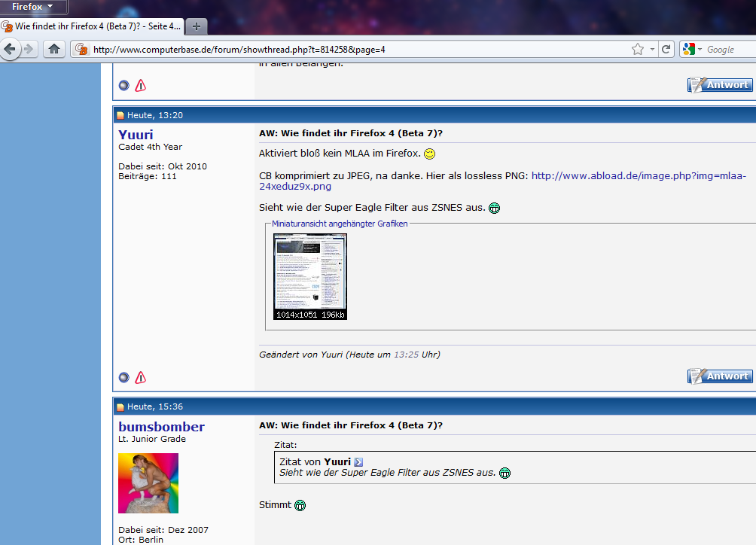Focus the Google search box
Viewport: 756px width, 545px height.
coord(730,50)
